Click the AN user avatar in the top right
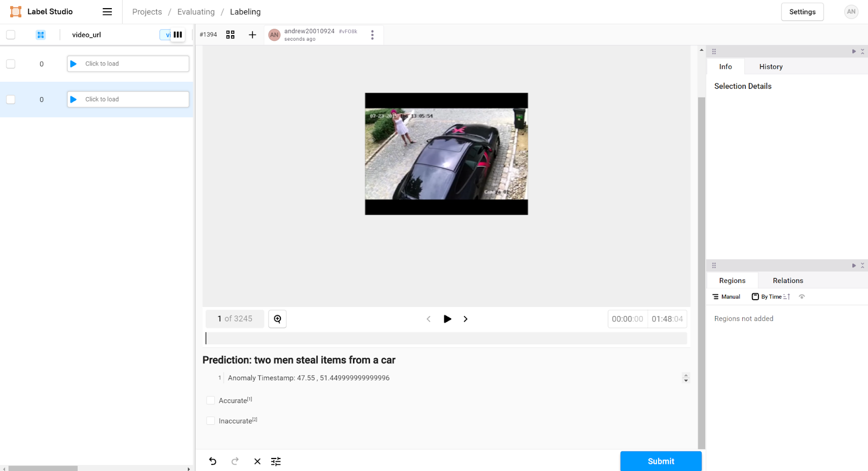 tap(851, 12)
